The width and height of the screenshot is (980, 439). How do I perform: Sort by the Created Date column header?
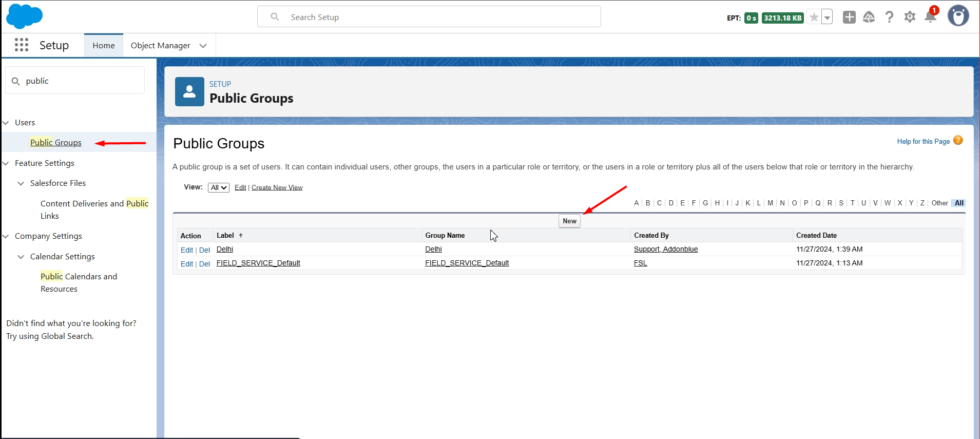(816, 235)
